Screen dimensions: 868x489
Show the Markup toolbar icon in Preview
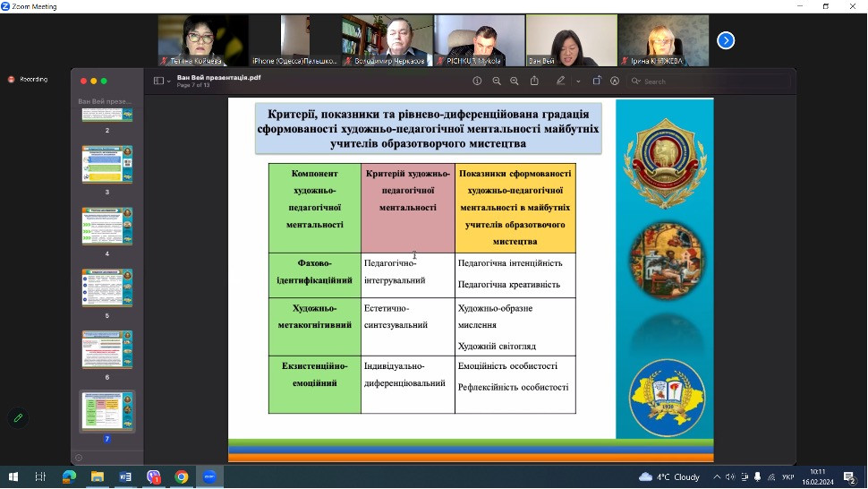point(615,81)
